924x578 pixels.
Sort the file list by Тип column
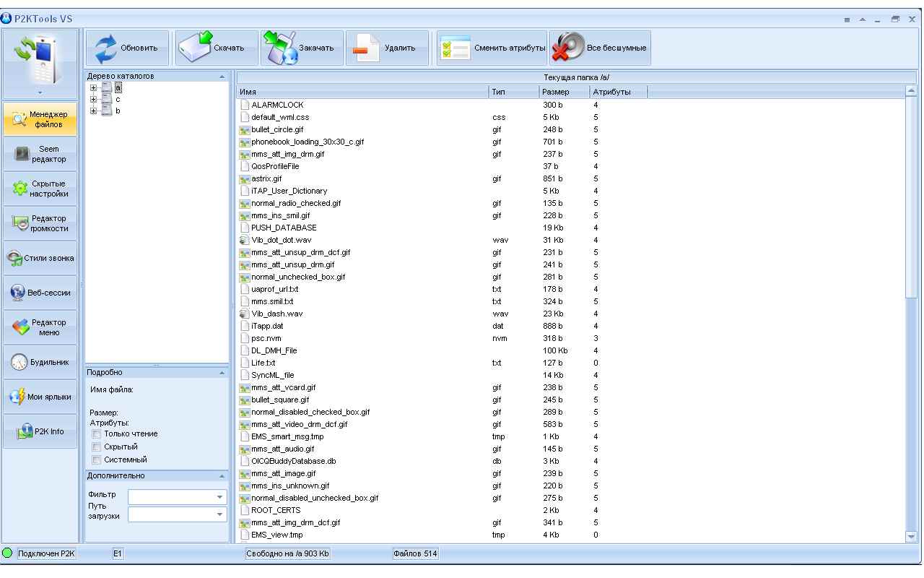coord(514,92)
